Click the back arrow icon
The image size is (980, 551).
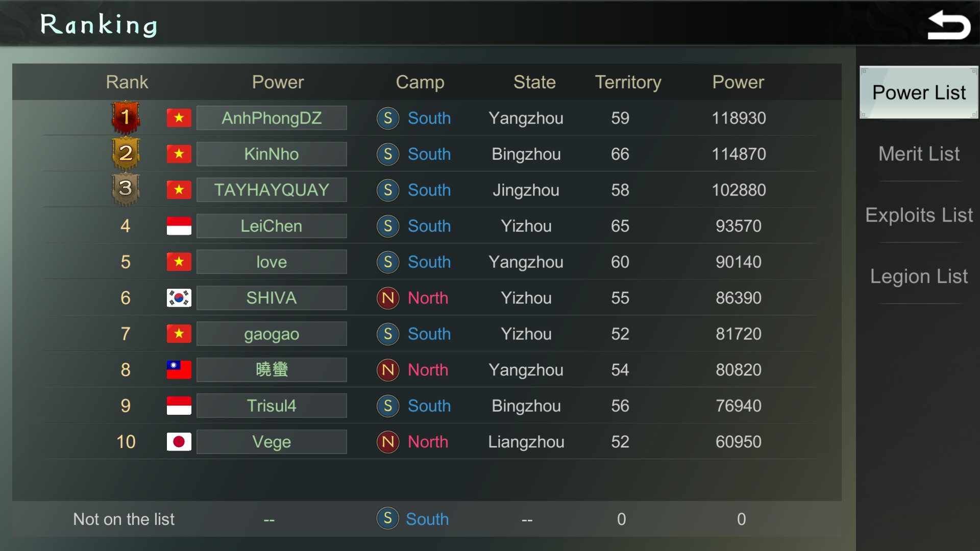[x=948, y=26]
